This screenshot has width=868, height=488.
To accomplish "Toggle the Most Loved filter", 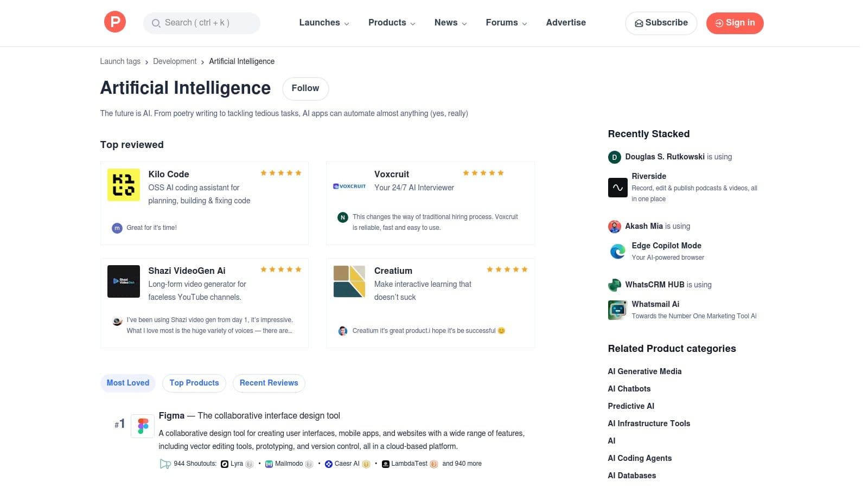I will tap(127, 383).
